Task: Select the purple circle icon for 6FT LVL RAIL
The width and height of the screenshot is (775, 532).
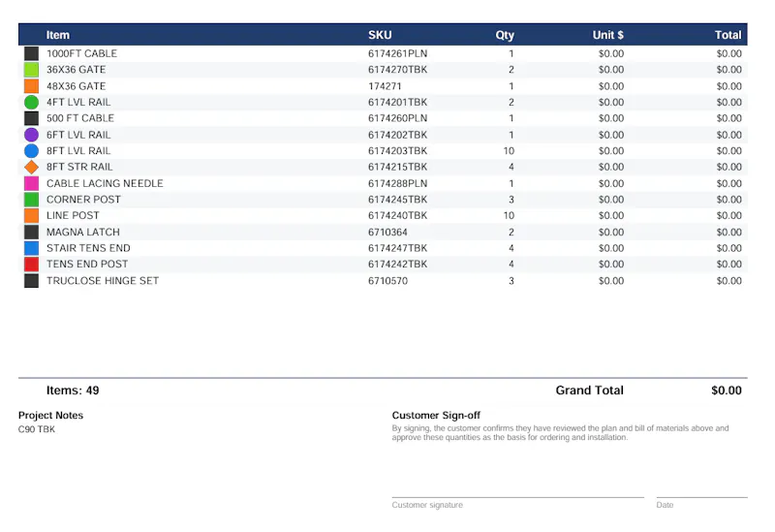Action: coord(31,135)
